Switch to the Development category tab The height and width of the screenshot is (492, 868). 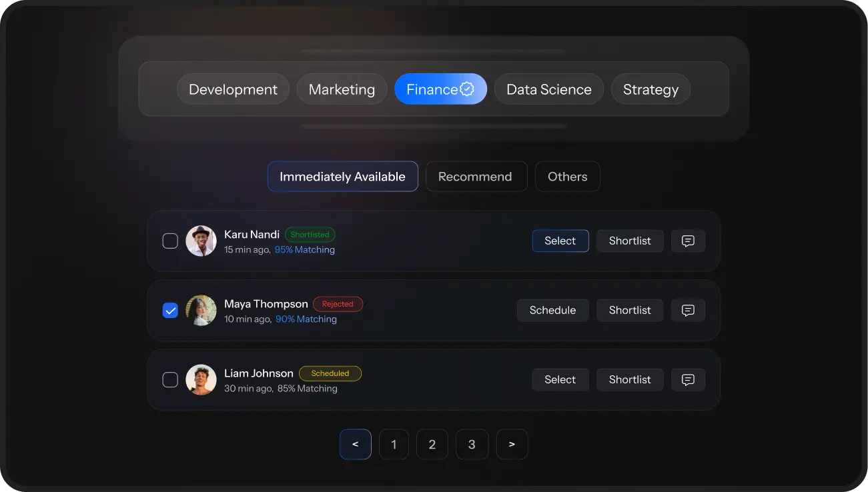pyautogui.click(x=233, y=89)
